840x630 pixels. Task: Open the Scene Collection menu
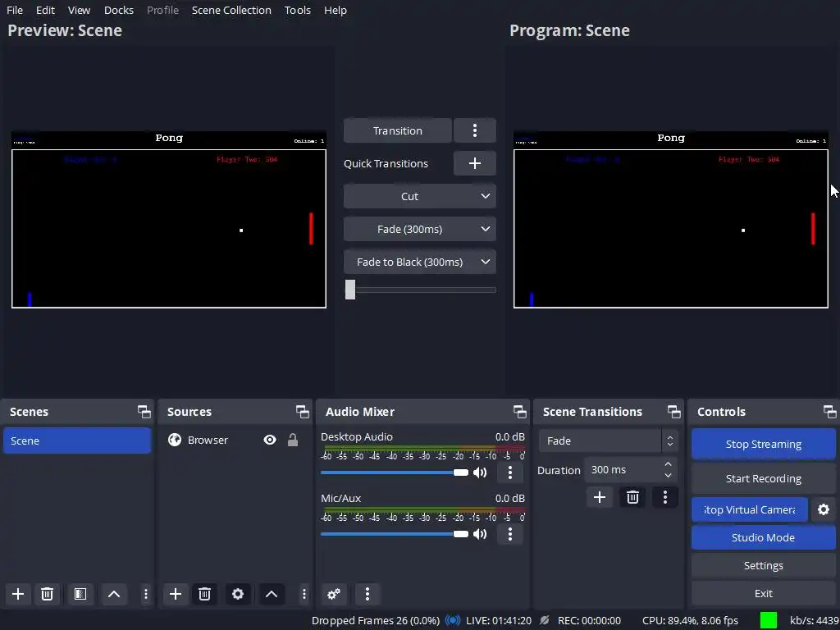click(231, 10)
